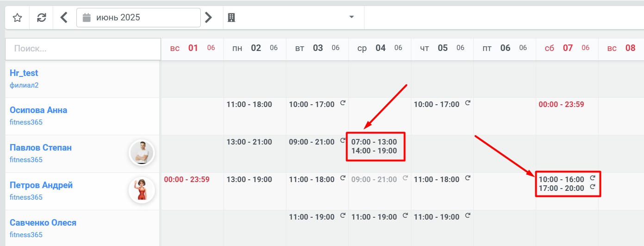Go to previous month with left chevron
Viewport: 644px width, 246px height.
tap(64, 18)
